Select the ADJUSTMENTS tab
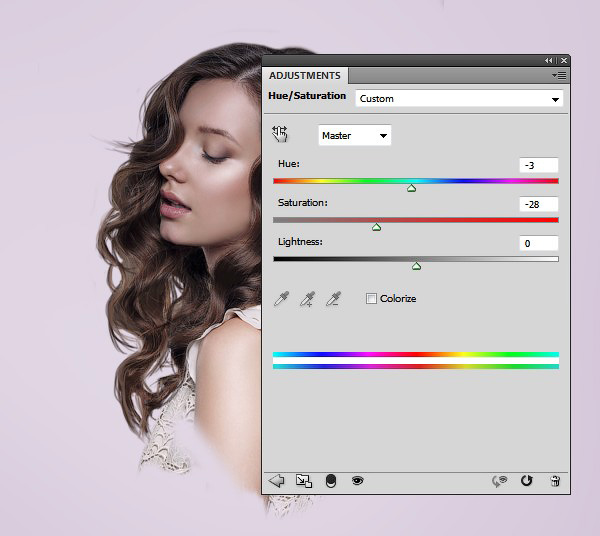600x536 pixels. coord(305,76)
